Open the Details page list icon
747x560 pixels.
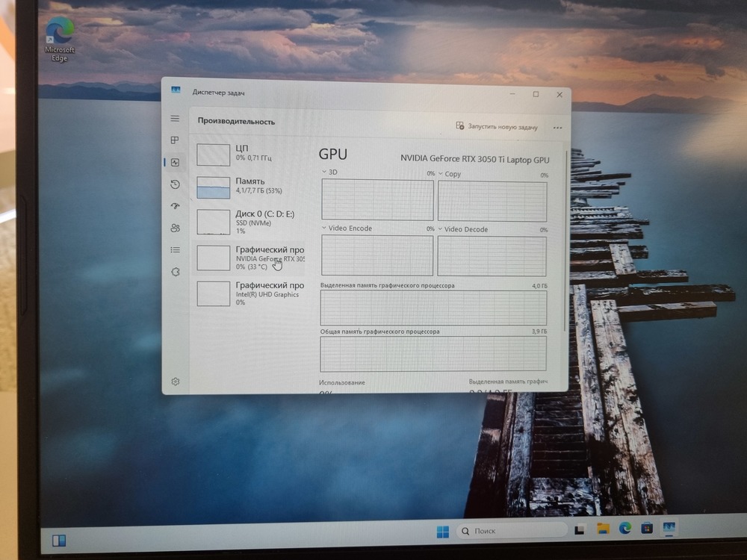click(x=176, y=250)
